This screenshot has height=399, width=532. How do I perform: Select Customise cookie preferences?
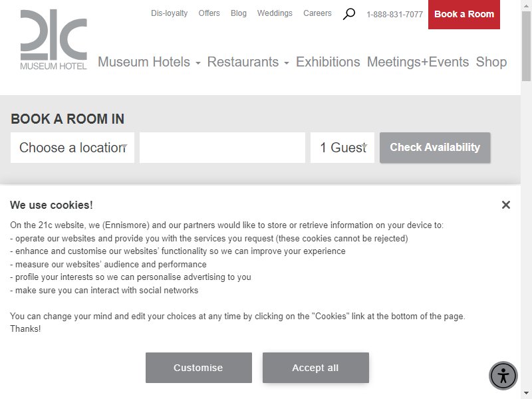coord(199,368)
